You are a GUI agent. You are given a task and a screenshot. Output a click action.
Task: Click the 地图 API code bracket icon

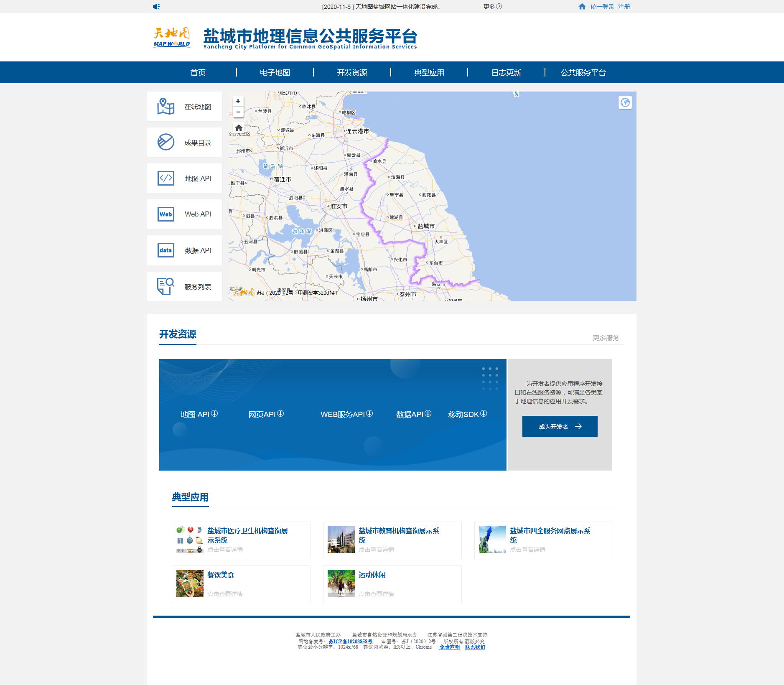[x=166, y=178]
